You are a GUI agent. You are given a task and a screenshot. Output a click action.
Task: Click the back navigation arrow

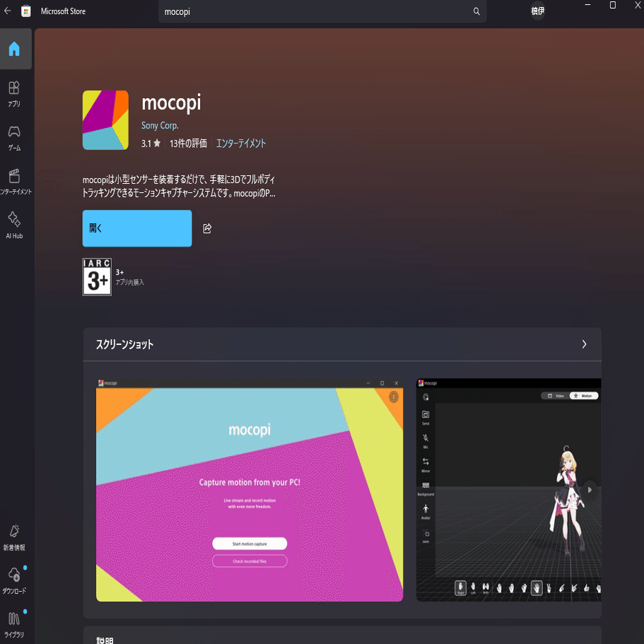pyautogui.click(x=8, y=11)
